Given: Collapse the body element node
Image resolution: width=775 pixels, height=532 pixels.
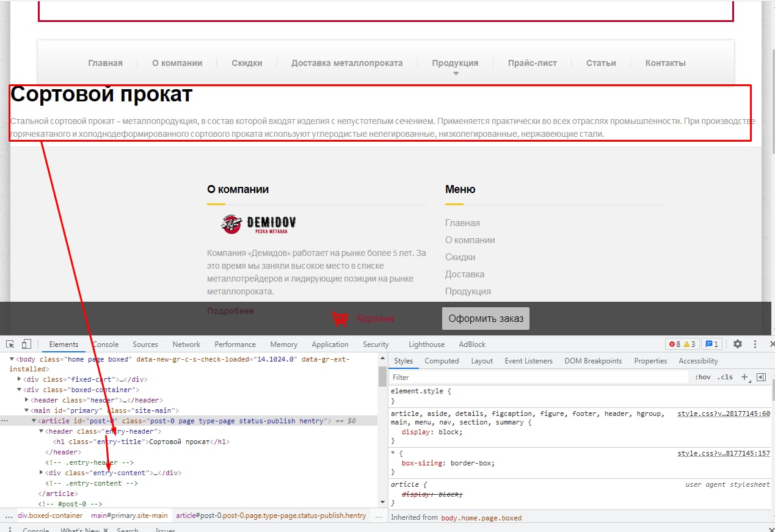Looking at the screenshot, I should coord(12,359).
